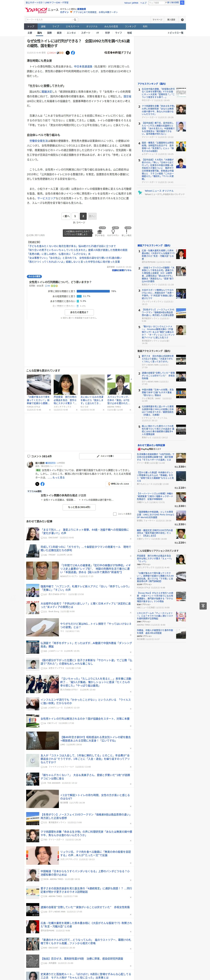Open the みんなの意見 tab
This screenshot has height=980, width=210.
point(111,27)
